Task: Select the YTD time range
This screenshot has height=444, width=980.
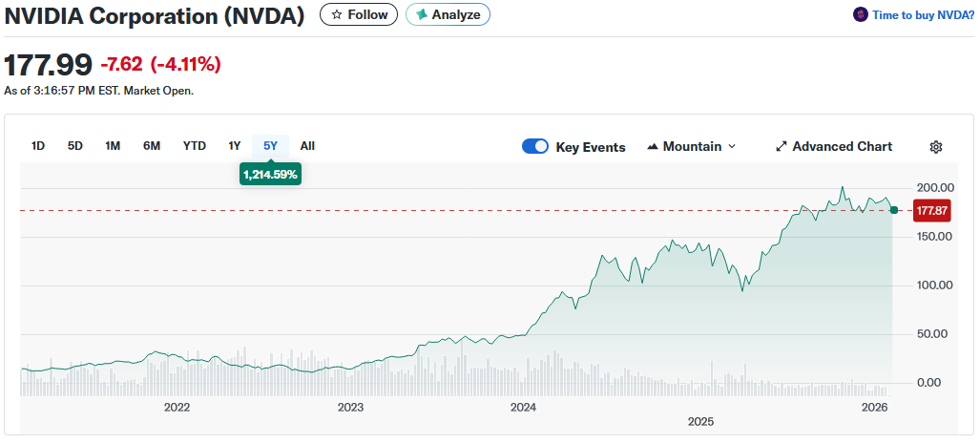Action: [x=195, y=146]
